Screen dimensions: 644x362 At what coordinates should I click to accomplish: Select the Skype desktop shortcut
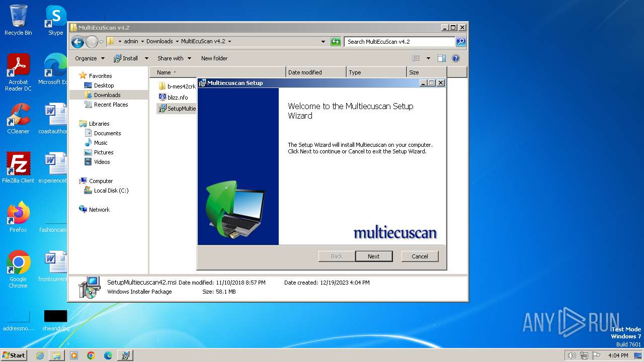(56, 20)
